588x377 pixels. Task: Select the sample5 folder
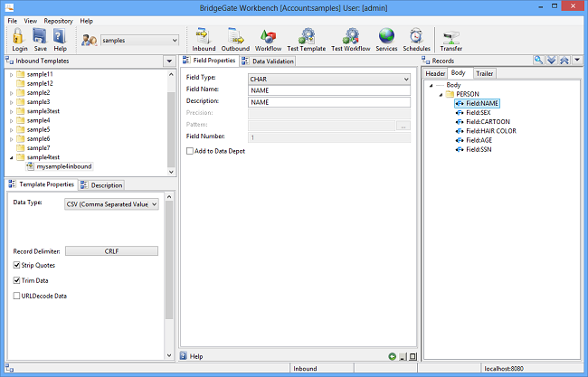click(38, 129)
